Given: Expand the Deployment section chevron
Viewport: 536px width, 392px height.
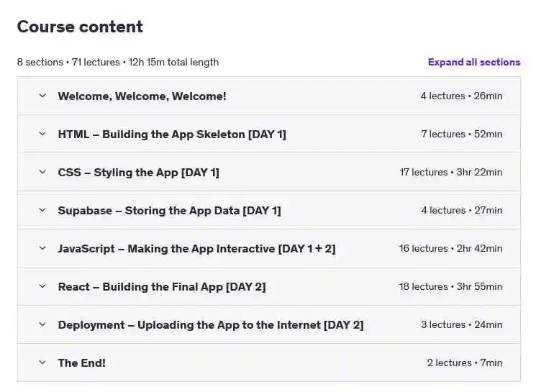Looking at the screenshot, I should (42, 324).
